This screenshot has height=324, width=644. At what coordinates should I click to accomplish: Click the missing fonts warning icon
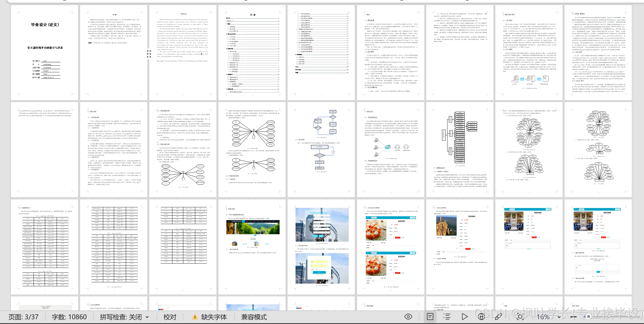pyautogui.click(x=195, y=317)
